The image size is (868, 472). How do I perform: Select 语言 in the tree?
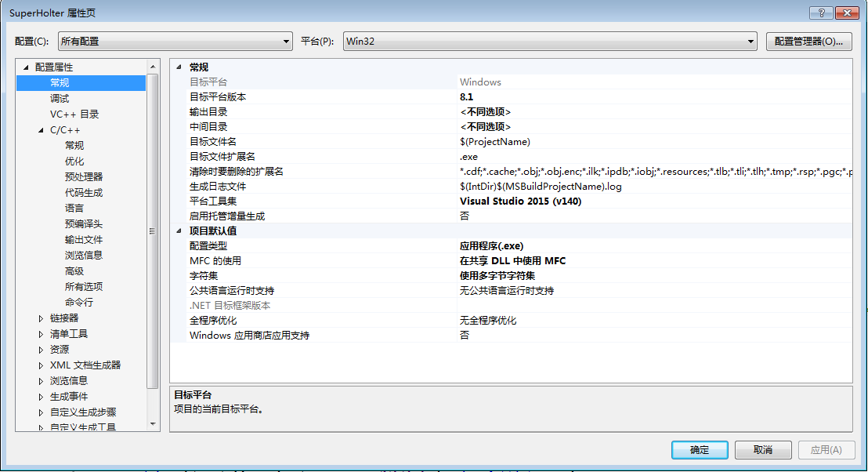tap(74, 209)
